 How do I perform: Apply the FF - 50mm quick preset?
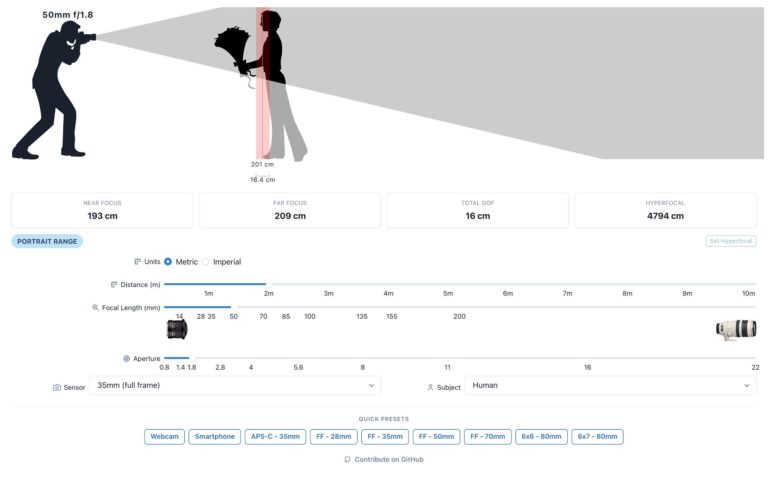pos(436,436)
